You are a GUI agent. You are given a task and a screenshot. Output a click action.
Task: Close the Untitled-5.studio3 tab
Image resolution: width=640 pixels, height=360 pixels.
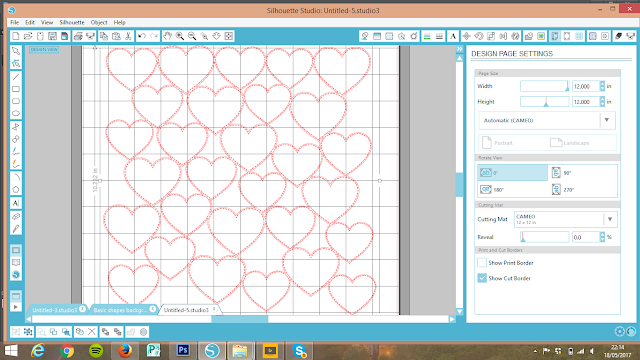click(x=214, y=309)
